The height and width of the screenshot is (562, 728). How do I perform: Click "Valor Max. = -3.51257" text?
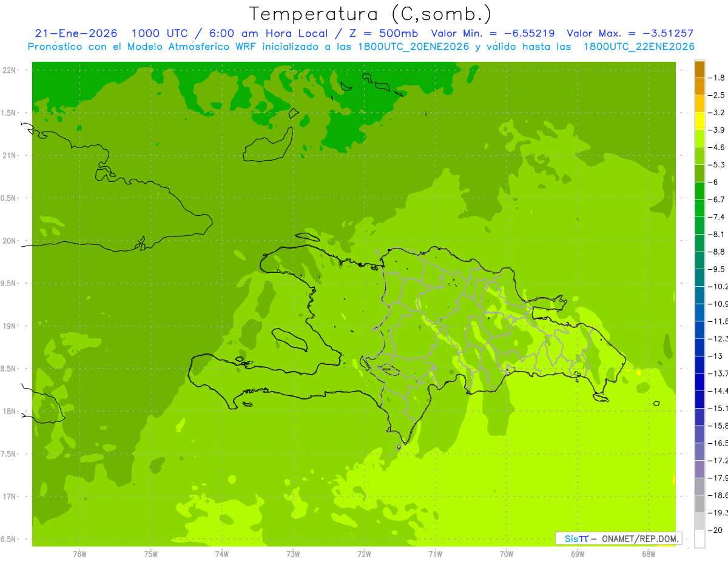coord(630,33)
